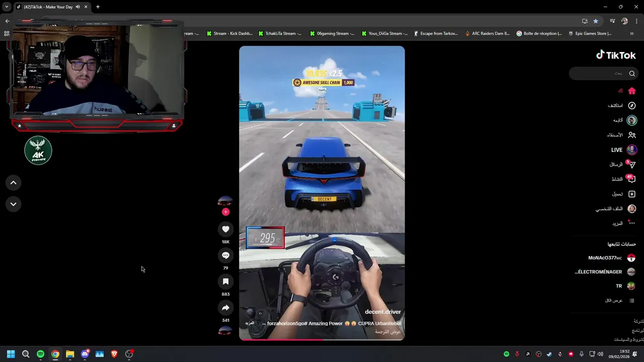
Task: Open the Friends icon in TikTok sidebar
Action: tap(632, 135)
